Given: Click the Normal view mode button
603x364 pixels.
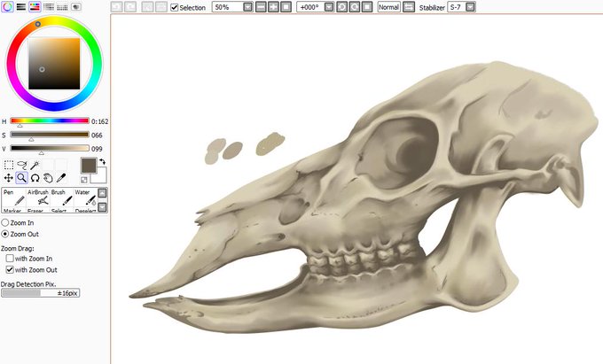Looking at the screenshot, I should point(388,7).
